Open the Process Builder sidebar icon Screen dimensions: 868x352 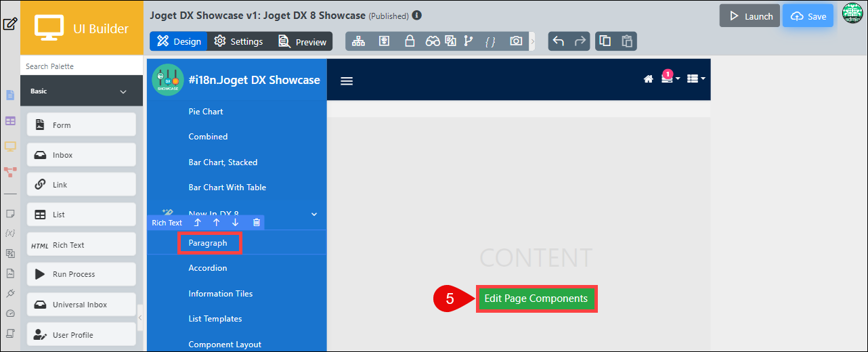10,172
